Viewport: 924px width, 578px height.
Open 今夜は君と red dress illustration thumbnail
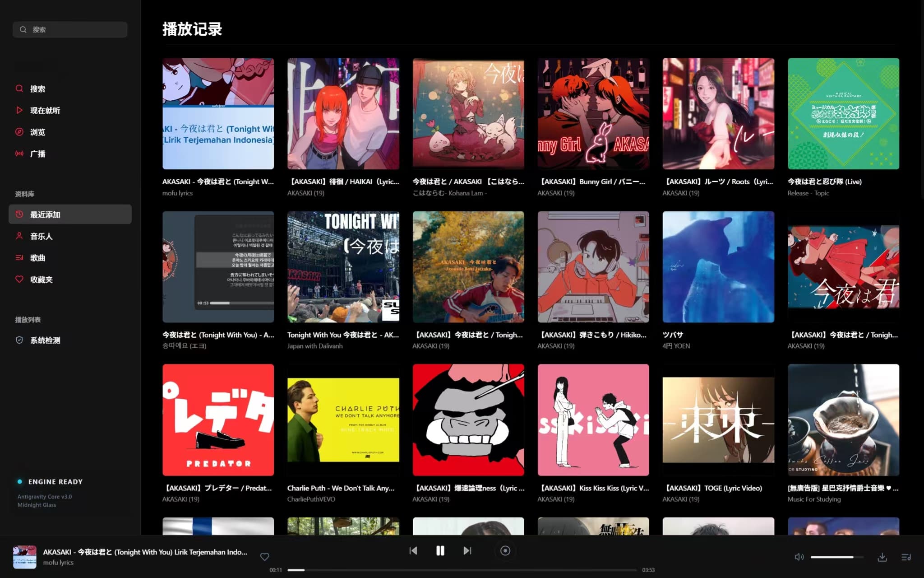[x=843, y=266]
